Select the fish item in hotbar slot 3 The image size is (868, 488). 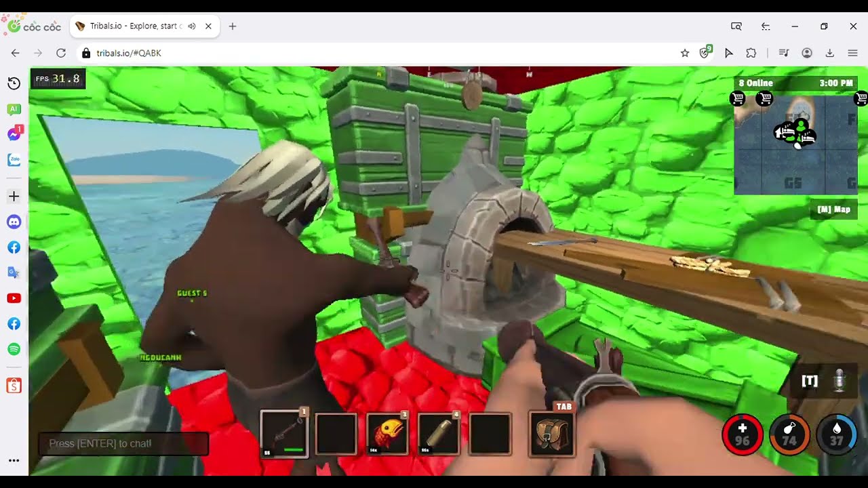387,434
